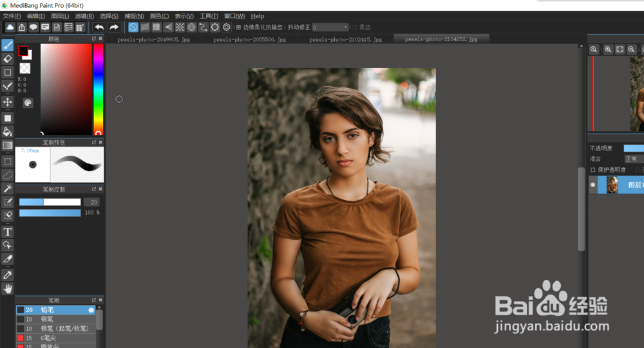Choose the Shape brush tool
The width and height of the screenshot is (644, 348).
[7, 73]
